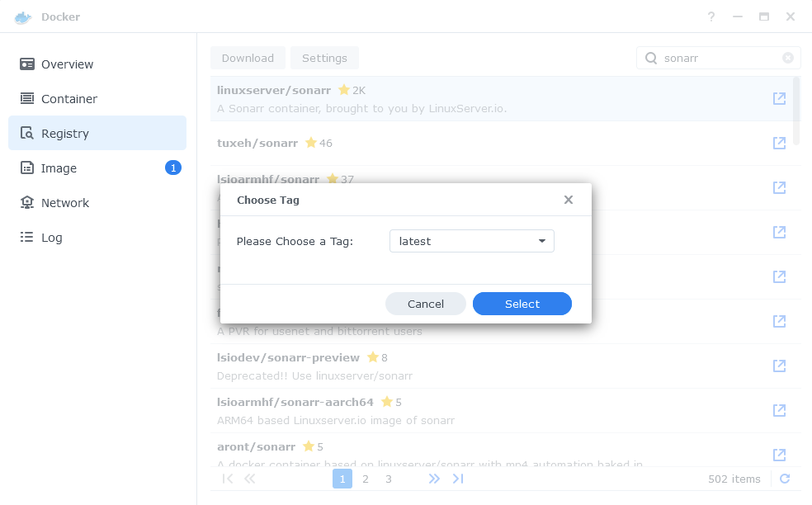Viewport: 812px width, 505px height.
Task: Go to results page 2
Action: click(x=366, y=479)
